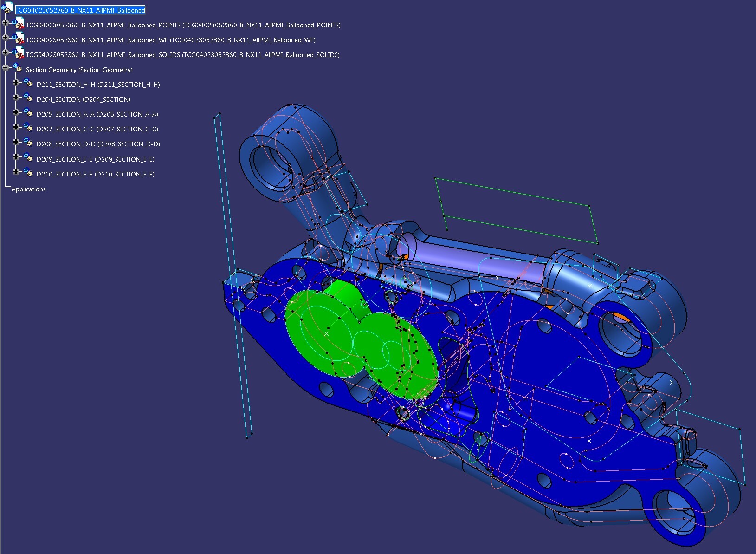Select the D204_SECTION tree item
Screen dimensions: 756x554
coord(84,99)
